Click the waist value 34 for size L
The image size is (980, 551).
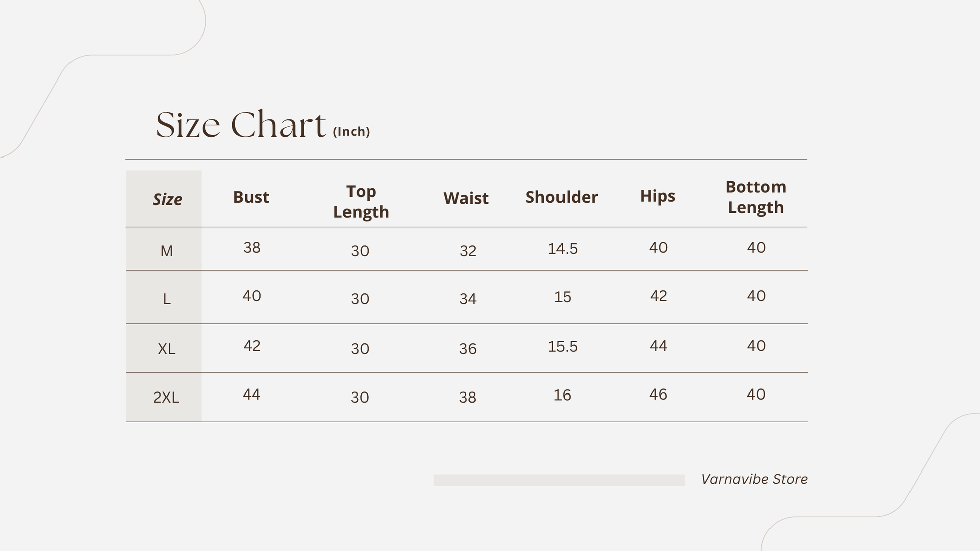click(468, 299)
